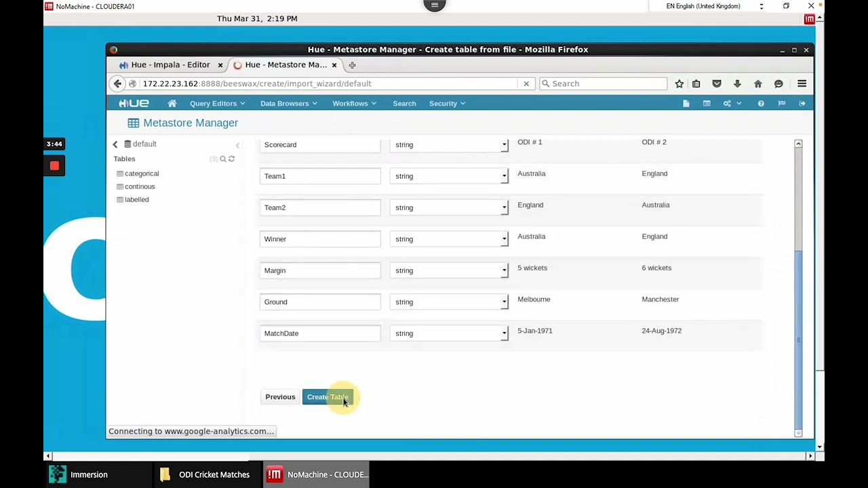Viewport: 868px width, 488px height.
Task: Refresh the Tables list icon
Action: coord(231,159)
